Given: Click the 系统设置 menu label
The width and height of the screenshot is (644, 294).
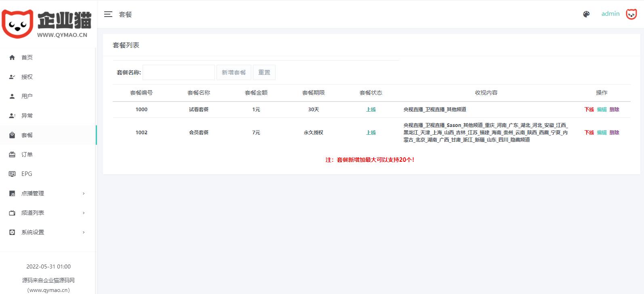Looking at the screenshot, I should pos(33,232).
